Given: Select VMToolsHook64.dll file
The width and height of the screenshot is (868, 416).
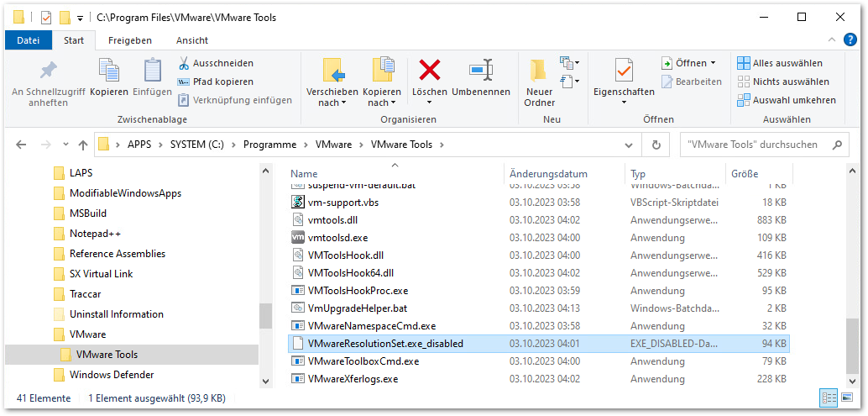Looking at the screenshot, I should [x=539, y=273].
